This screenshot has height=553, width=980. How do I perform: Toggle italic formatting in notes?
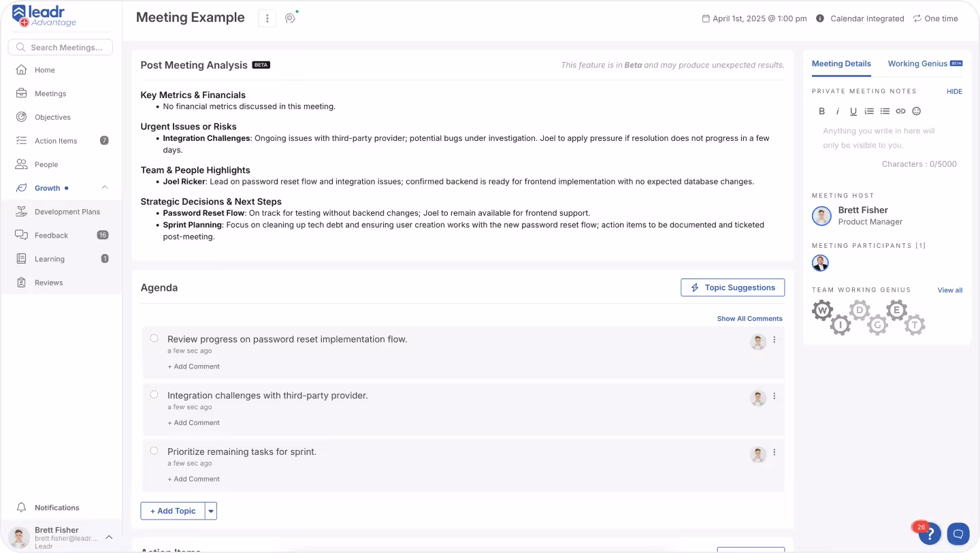(x=838, y=111)
